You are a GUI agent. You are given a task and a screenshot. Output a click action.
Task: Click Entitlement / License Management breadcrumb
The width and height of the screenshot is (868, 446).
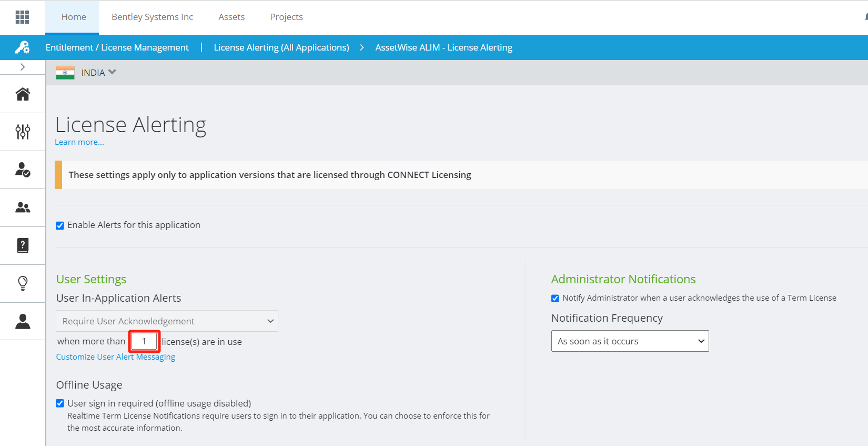coord(117,47)
